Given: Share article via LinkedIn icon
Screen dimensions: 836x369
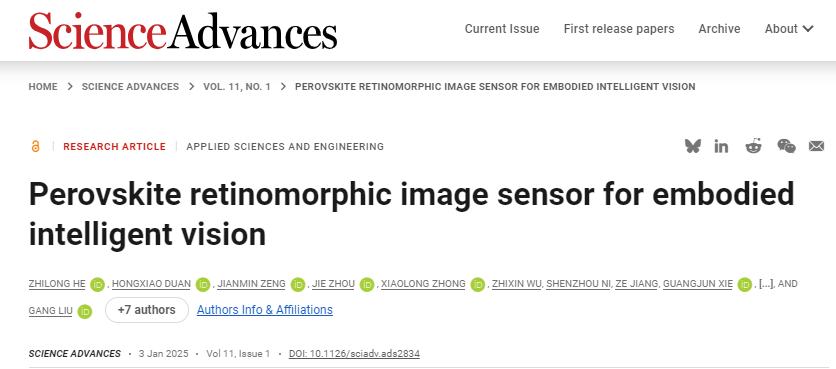Looking at the screenshot, I should [721, 146].
